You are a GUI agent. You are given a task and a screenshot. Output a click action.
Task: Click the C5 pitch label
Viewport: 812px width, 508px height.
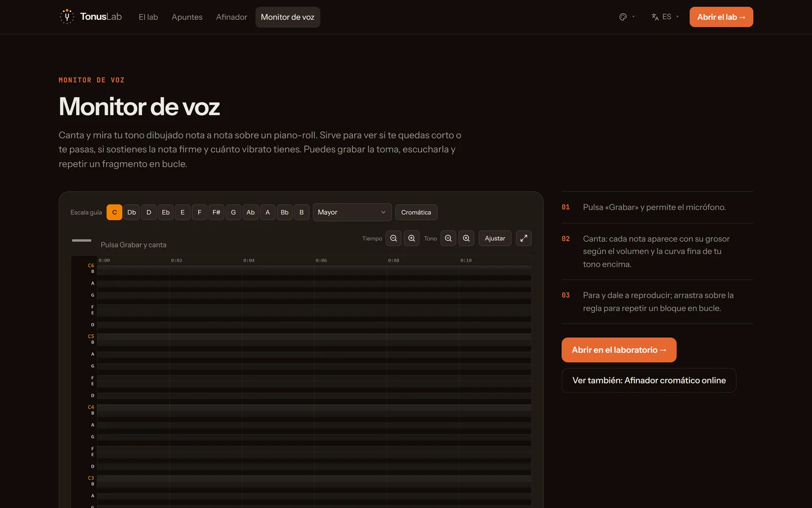click(x=91, y=336)
